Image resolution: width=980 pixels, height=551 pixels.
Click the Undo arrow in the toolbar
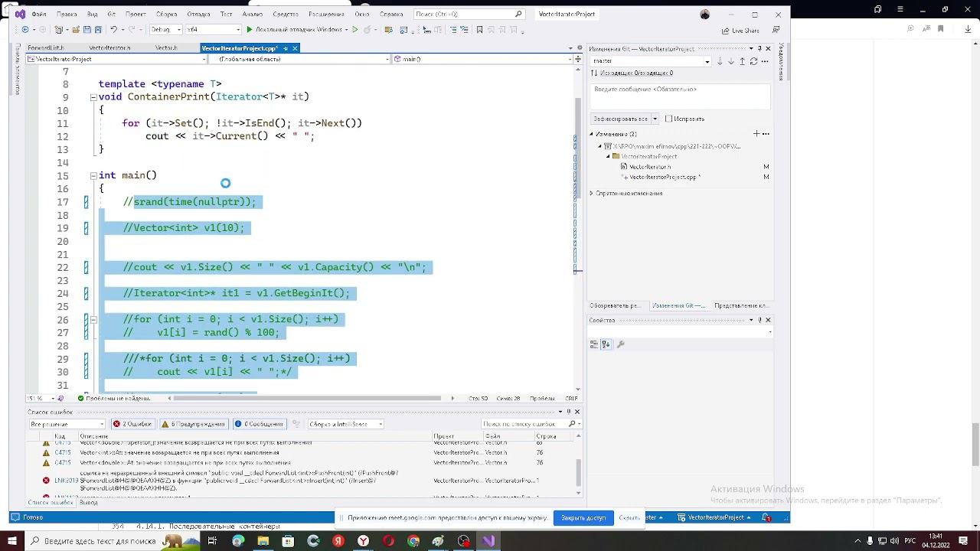coord(113,30)
